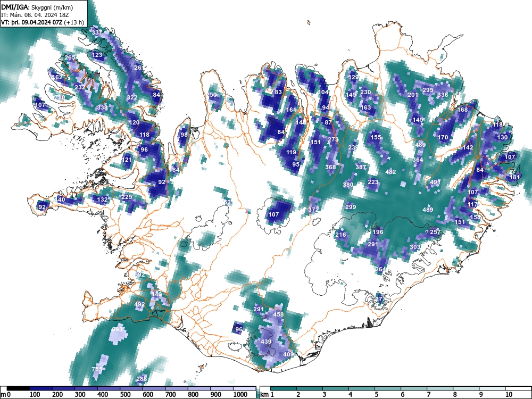Click the 129 visibility value
Image resolution: width=532 pixels, height=399 pixels.
[x=353, y=77]
